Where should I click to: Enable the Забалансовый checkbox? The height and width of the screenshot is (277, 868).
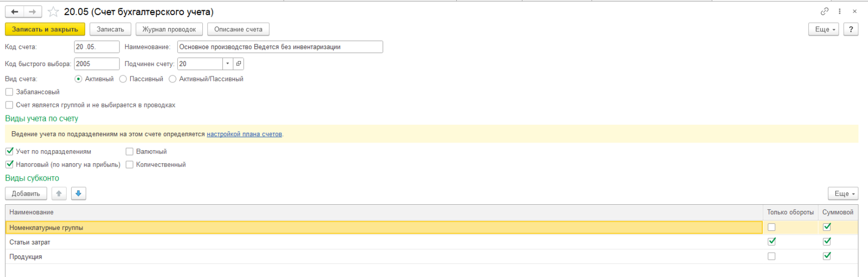point(9,92)
